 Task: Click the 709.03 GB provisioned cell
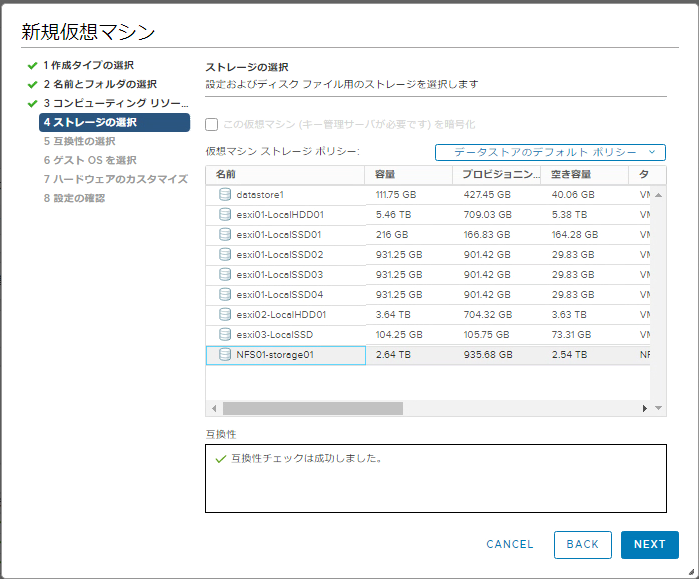(487, 215)
